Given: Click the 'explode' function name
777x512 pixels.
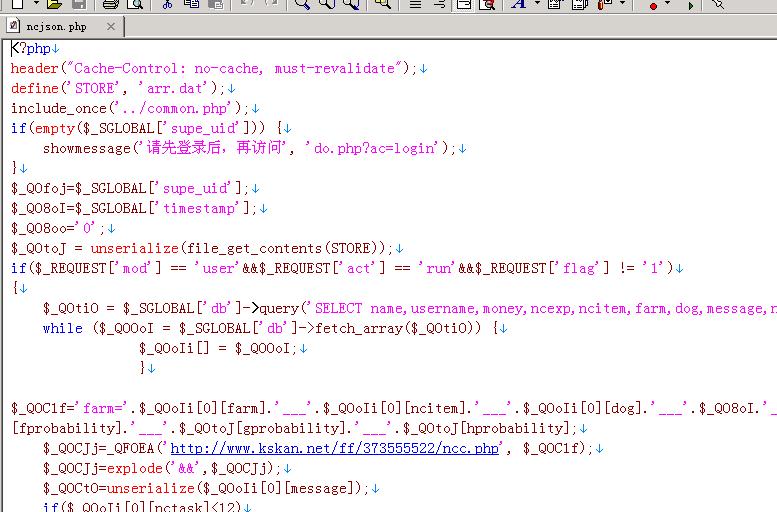Looking at the screenshot, I should tap(135, 468).
